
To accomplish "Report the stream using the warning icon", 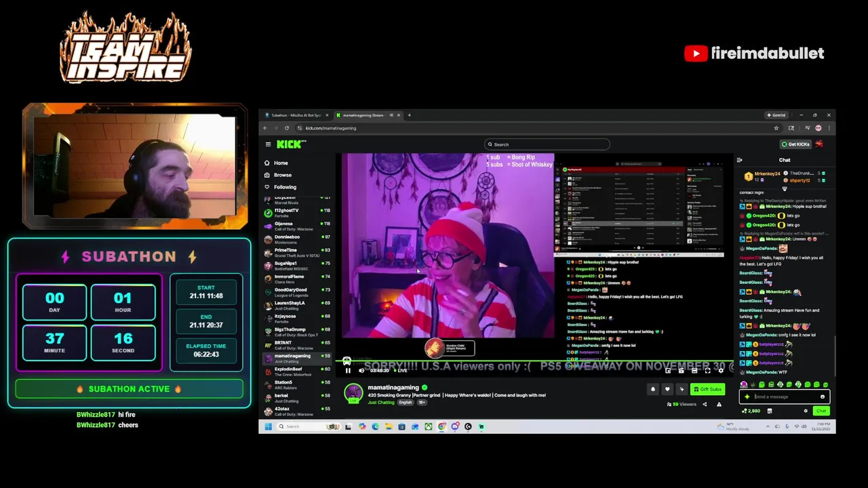I will [719, 404].
